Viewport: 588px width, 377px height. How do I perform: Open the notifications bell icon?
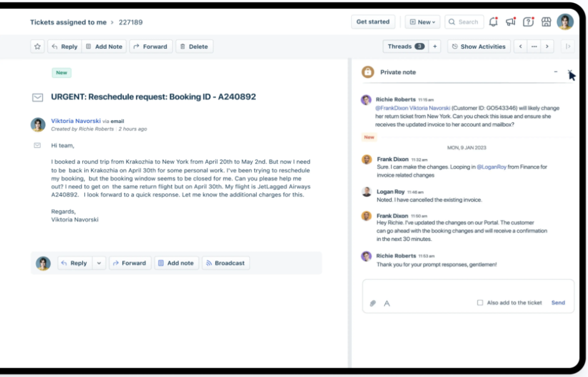(x=494, y=22)
